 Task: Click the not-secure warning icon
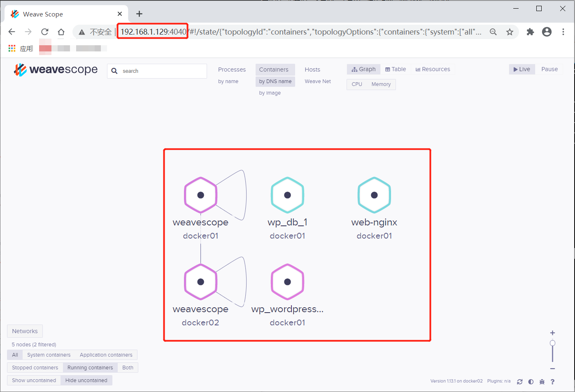[x=82, y=32]
